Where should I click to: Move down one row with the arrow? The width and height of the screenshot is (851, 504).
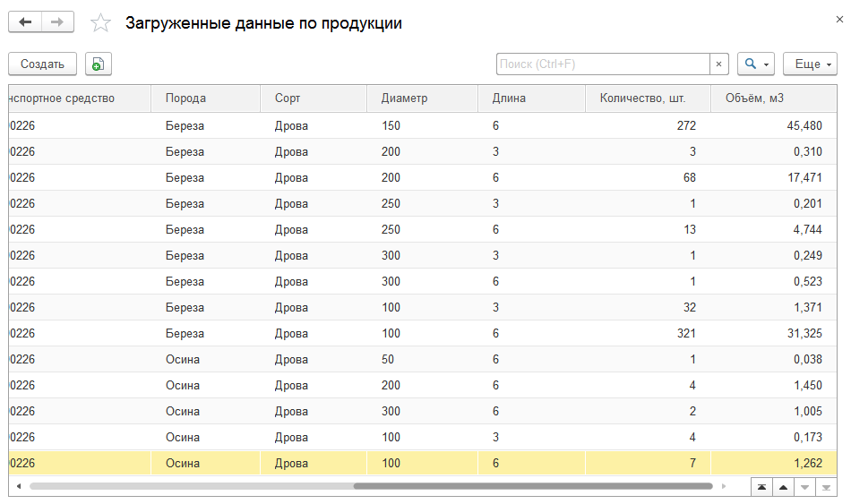coord(804,487)
